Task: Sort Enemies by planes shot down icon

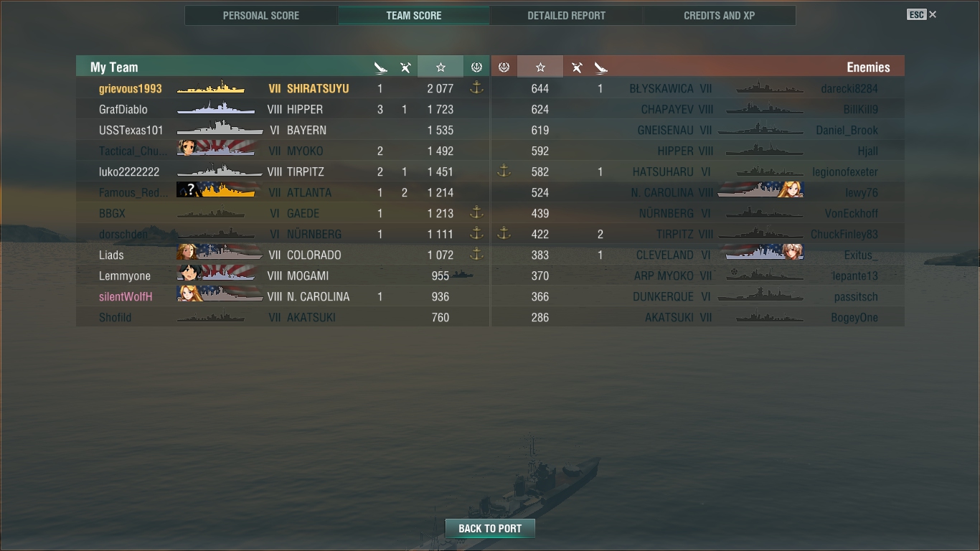Action: click(x=576, y=67)
